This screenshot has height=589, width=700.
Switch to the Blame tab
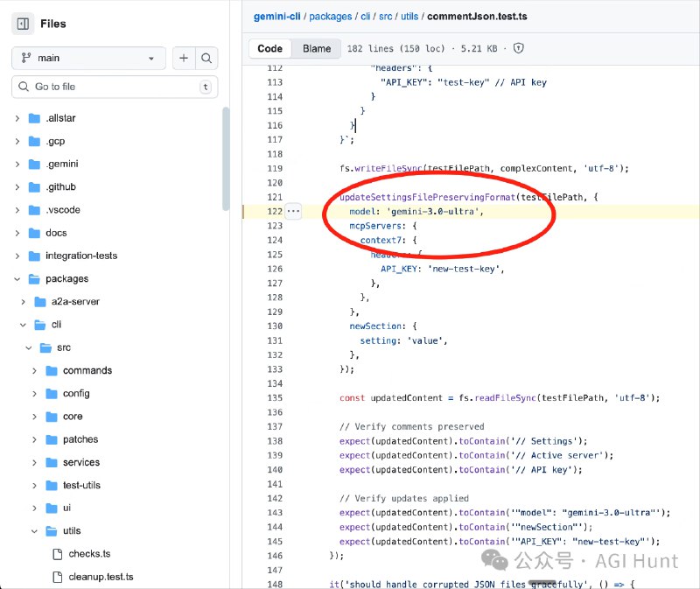(x=317, y=49)
